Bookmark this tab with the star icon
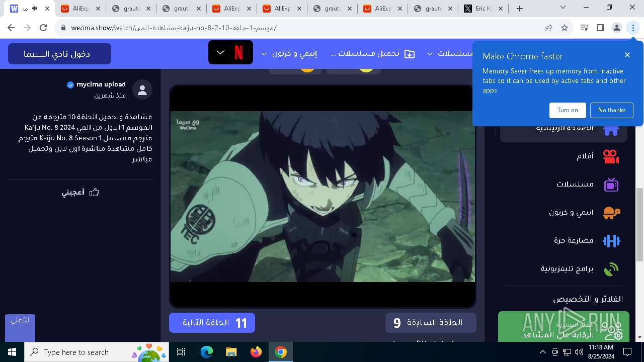This screenshot has height=362, width=644. (x=565, y=28)
